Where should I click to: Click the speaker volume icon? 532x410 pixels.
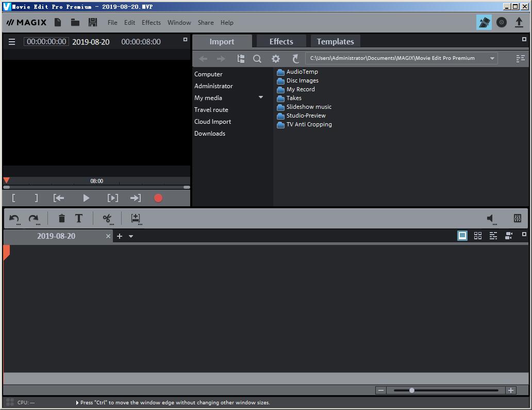pos(491,219)
